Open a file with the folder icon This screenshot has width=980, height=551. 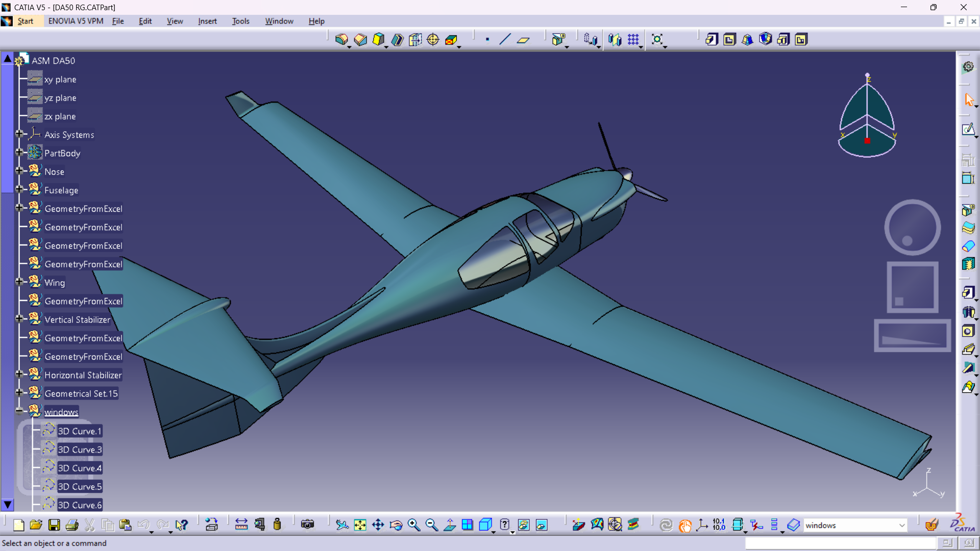pyautogui.click(x=36, y=525)
